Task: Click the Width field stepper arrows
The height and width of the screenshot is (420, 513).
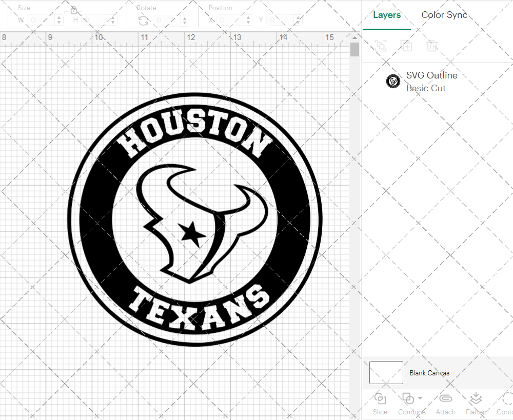Action: (59, 21)
